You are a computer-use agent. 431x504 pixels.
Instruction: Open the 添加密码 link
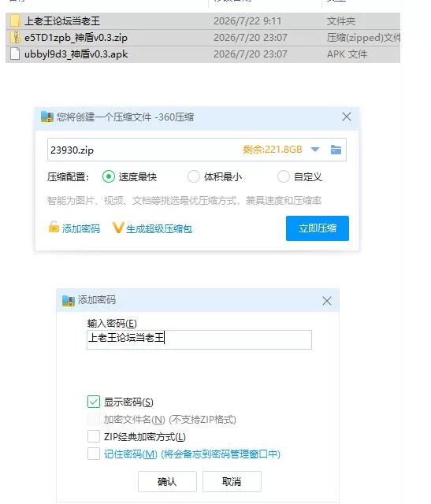(81, 228)
